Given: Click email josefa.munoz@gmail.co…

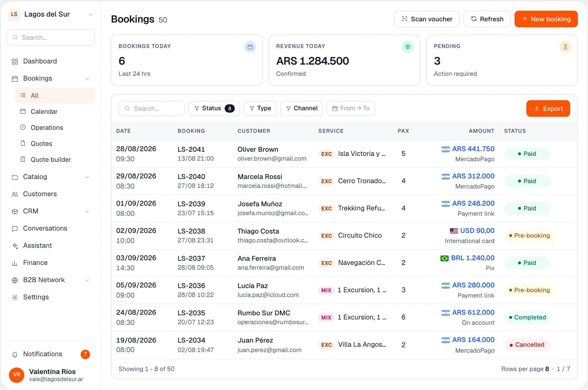Looking at the screenshot, I should tap(273, 213).
